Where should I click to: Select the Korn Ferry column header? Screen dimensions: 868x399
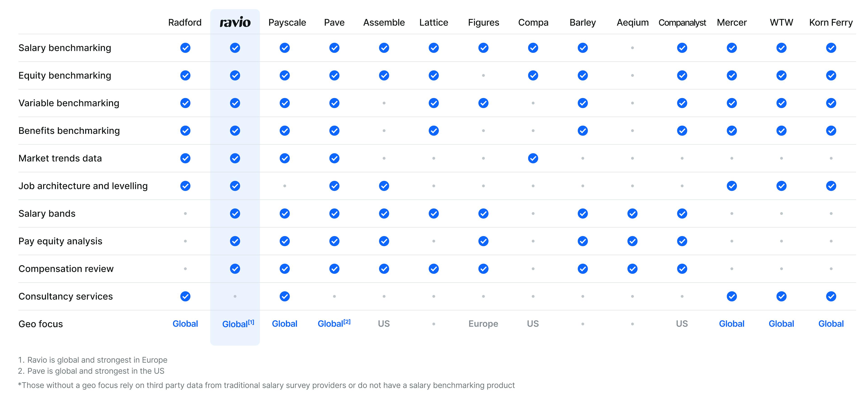pyautogui.click(x=831, y=23)
